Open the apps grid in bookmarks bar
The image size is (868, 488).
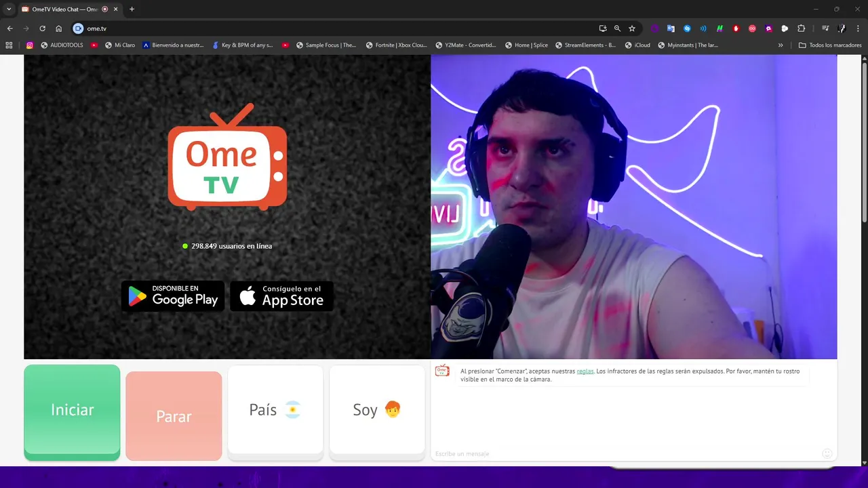click(x=9, y=45)
